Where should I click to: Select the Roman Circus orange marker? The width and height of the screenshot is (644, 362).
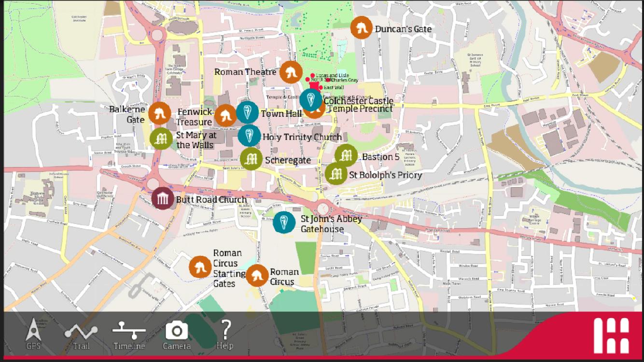[257, 276]
